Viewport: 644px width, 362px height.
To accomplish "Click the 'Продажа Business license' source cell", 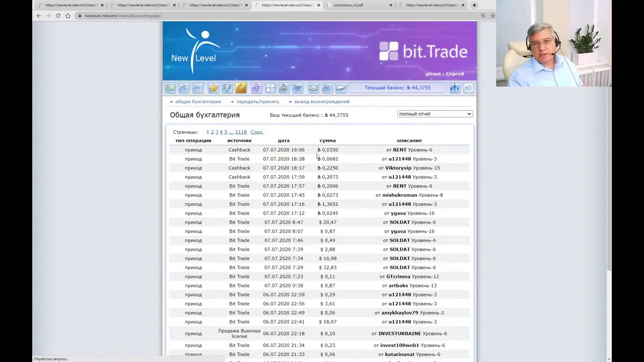I will click(239, 333).
